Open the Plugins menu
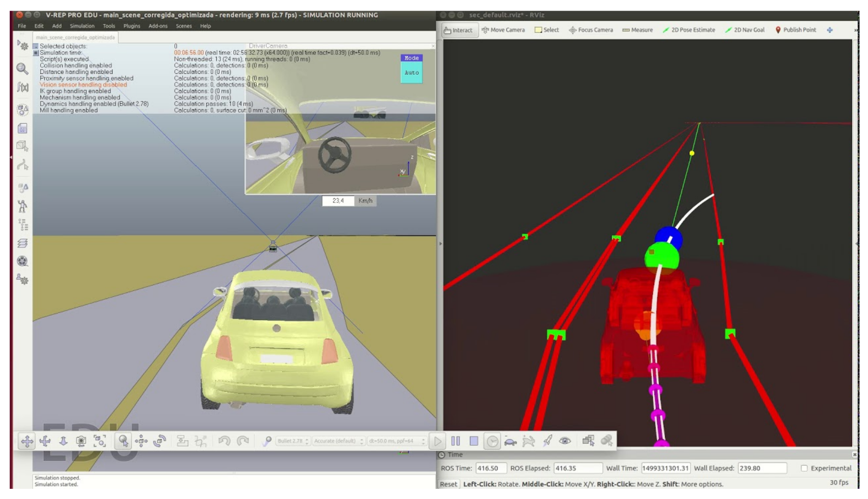The width and height of the screenshot is (868, 499). [131, 26]
